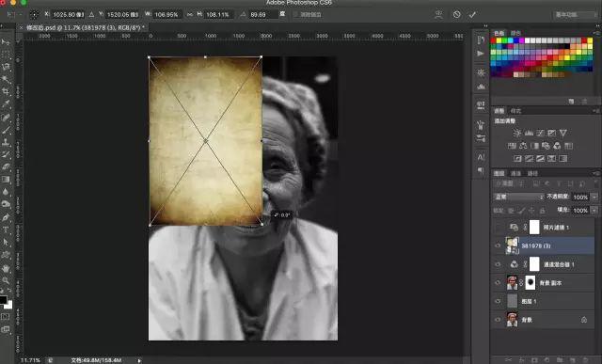Hide the gray fill layer 1
Viewport: 602px width, 364px height.
tap(498, 301)
